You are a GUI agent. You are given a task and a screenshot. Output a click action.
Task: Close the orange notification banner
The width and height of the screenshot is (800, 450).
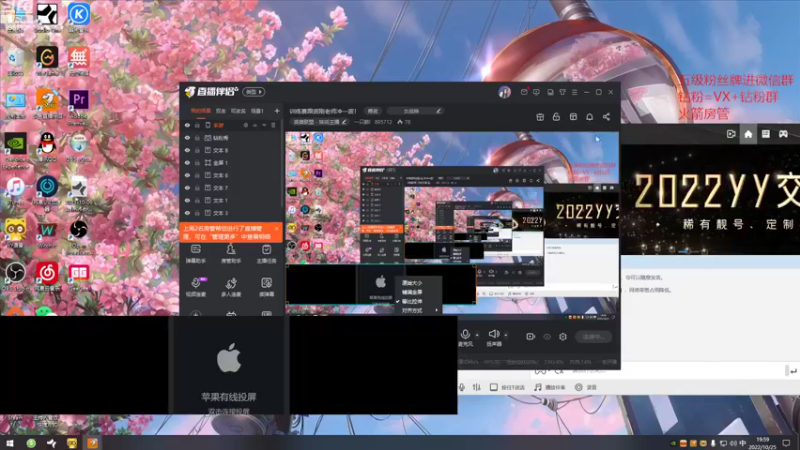[277, 228]
